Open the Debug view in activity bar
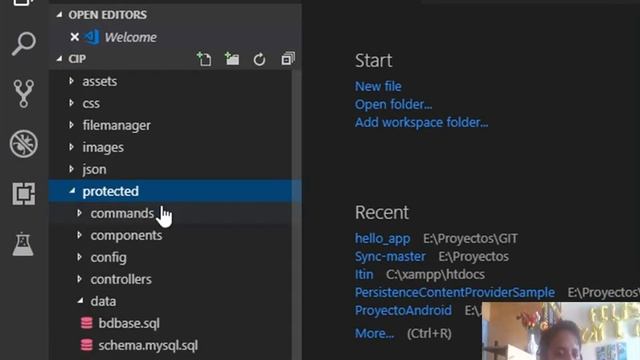Viewport: 640px width, 360px height. pyautogui.click(x=24, y=144)
